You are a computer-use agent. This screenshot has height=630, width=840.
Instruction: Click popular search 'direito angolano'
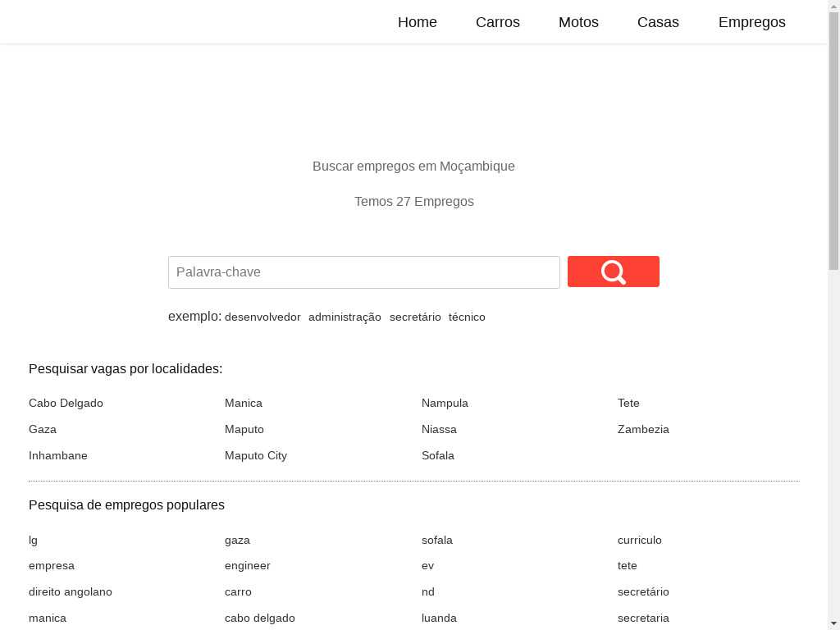[x=71, y=592]
